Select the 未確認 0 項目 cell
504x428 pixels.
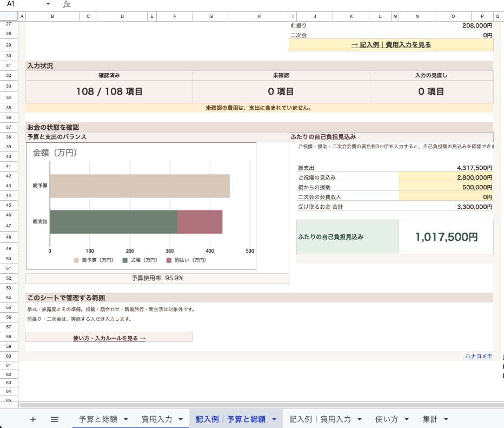[x=281, y=91]
